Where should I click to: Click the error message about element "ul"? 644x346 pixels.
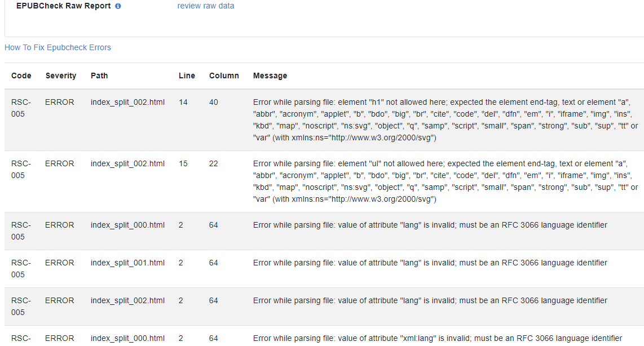(445, 181)
